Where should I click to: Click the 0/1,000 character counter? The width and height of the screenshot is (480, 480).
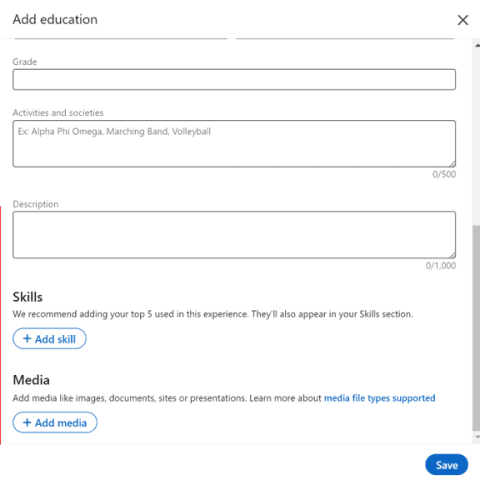pyautogui.click(x=441, y=266)
